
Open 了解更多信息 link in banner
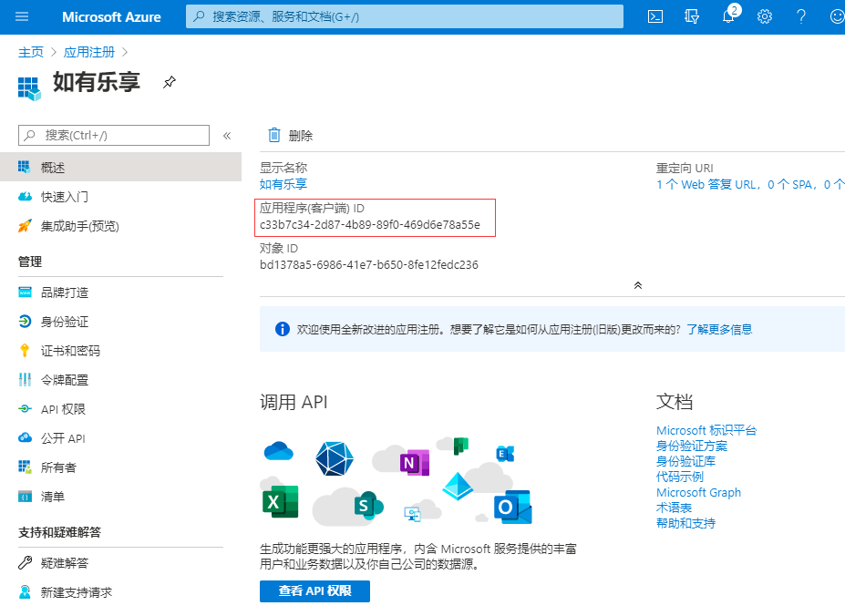click(719, 329)
